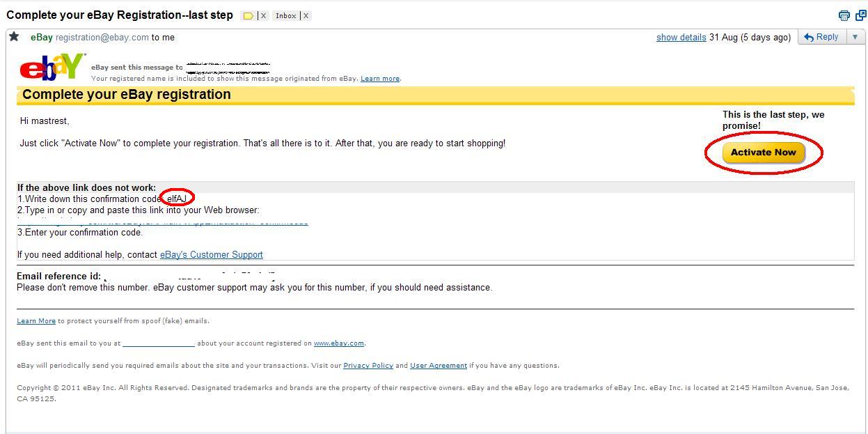Image resolution: width=868 pixels, height=434 pixels.
Task: Reply to the eBay email
Action: [x=821, y=37]
